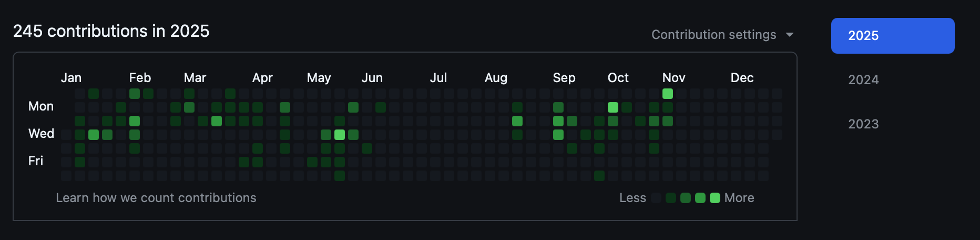Switch to the 2023 contributions year

(863, 124)
